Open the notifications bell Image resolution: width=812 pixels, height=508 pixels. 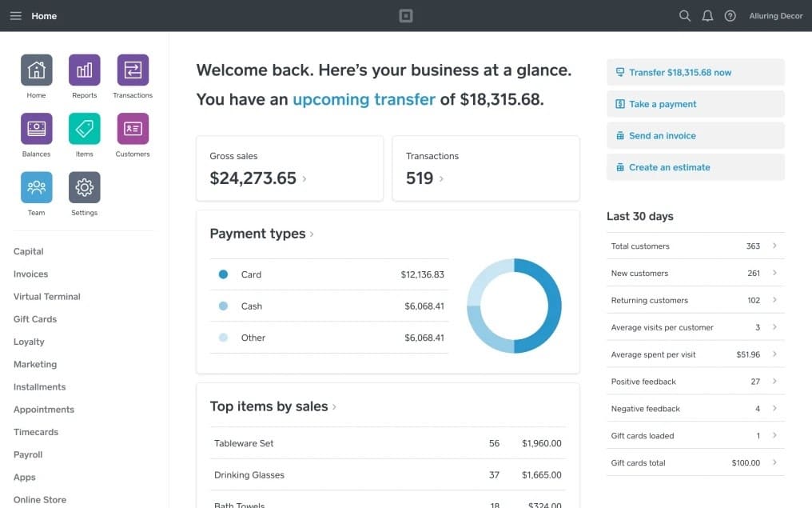[x=707, y=15]
